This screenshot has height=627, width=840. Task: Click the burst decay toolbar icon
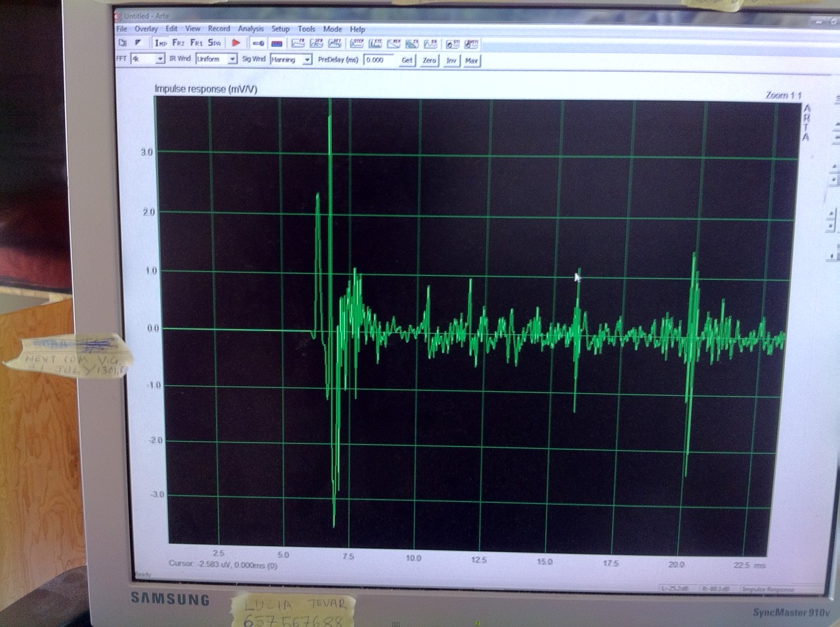click(x=393, y=43)
